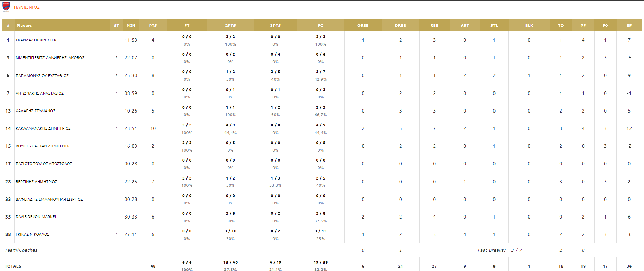This screenshot has height=271, width=644.
Task: Click the Panionios team logo icon
Action: pos(6,7)
